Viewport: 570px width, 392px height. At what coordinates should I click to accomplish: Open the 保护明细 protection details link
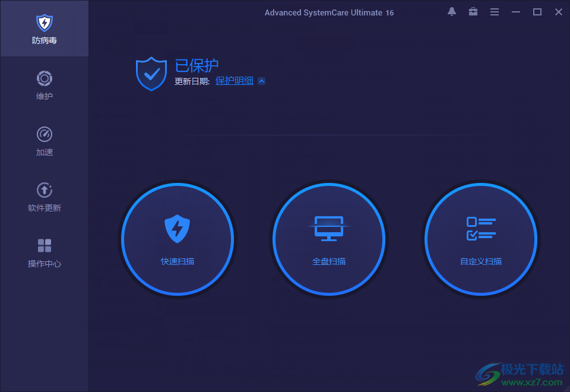[x=234, y=80]
